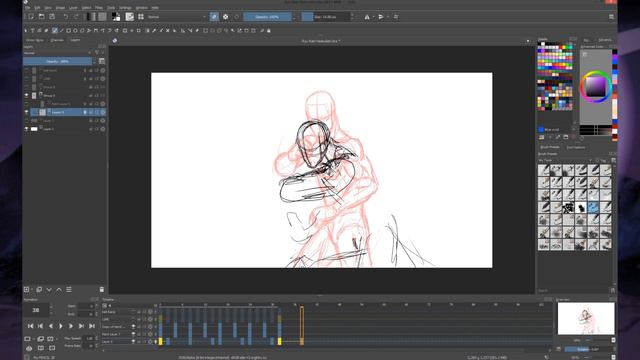Open the Layer menu
This screenshot has width=640, height=360.
pyautogui.click(x=73, y=8)
